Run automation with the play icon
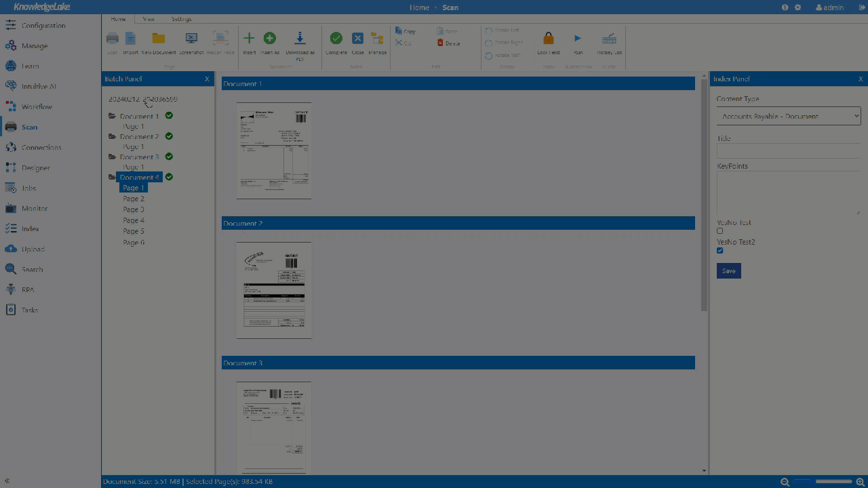The image size is (868, 488). point(578,39)
